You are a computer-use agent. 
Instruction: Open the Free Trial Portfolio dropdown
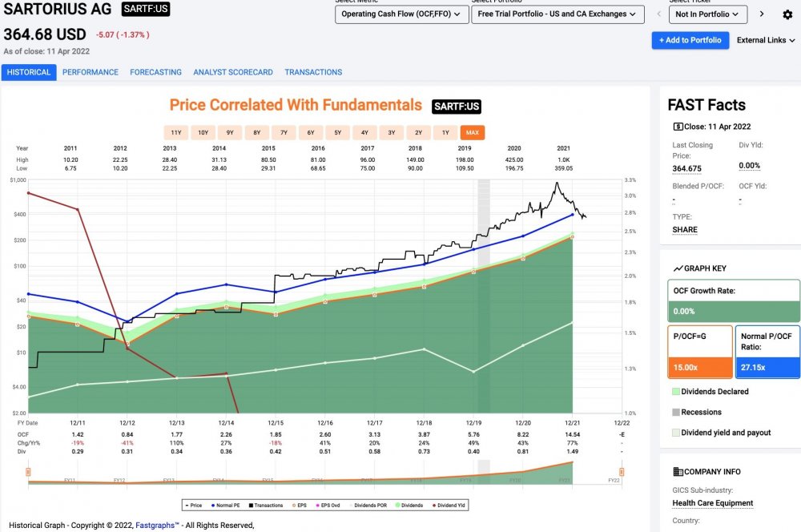tap(557, 14)
